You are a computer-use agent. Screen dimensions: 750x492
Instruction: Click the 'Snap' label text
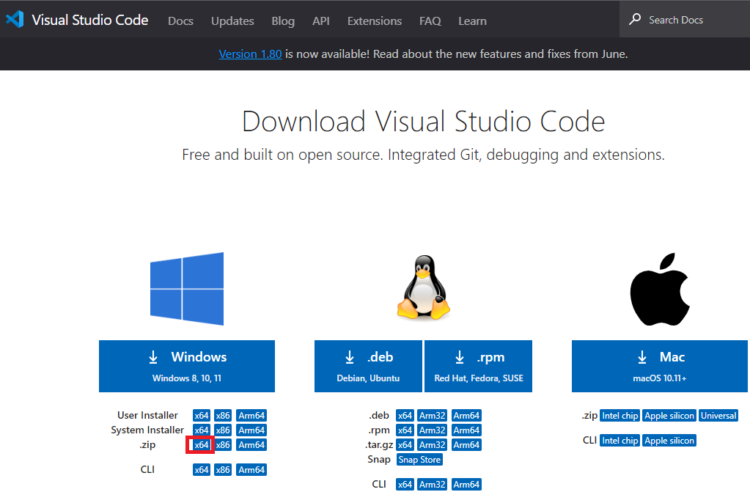click(379, 459)
